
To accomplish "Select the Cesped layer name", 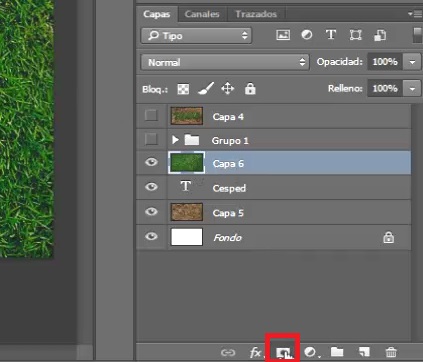I will 229,188.
